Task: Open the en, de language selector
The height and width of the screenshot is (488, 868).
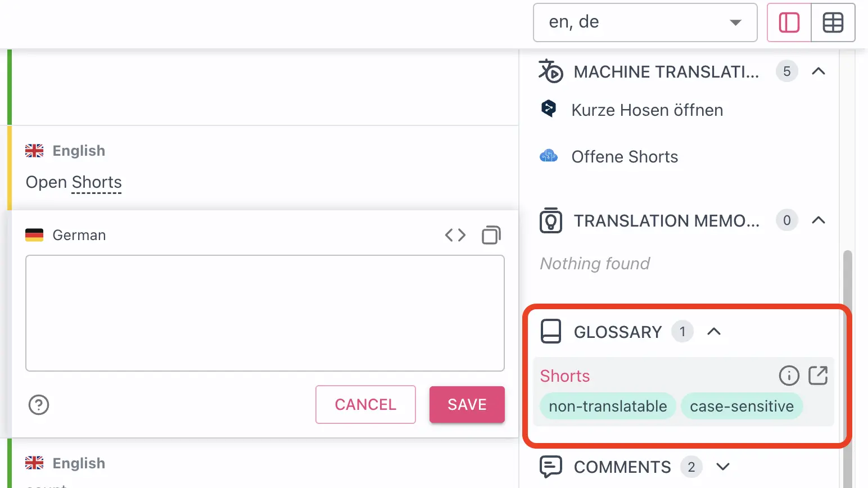Action: (x=644, y=22)
